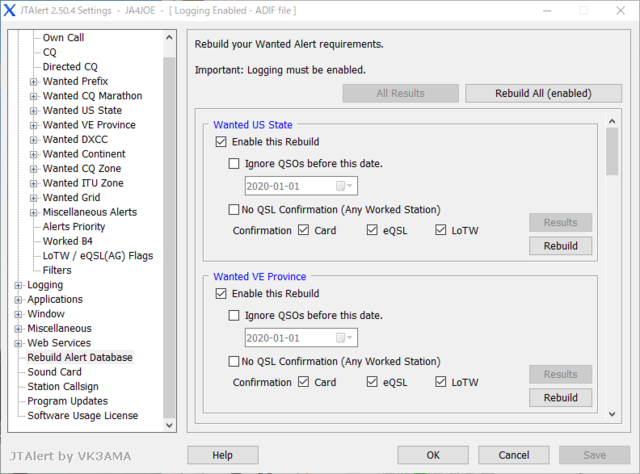Uncheck eQSL confirmation for Wanted US State
Screen dimensions: 640x474
click(x=372, y=230)
